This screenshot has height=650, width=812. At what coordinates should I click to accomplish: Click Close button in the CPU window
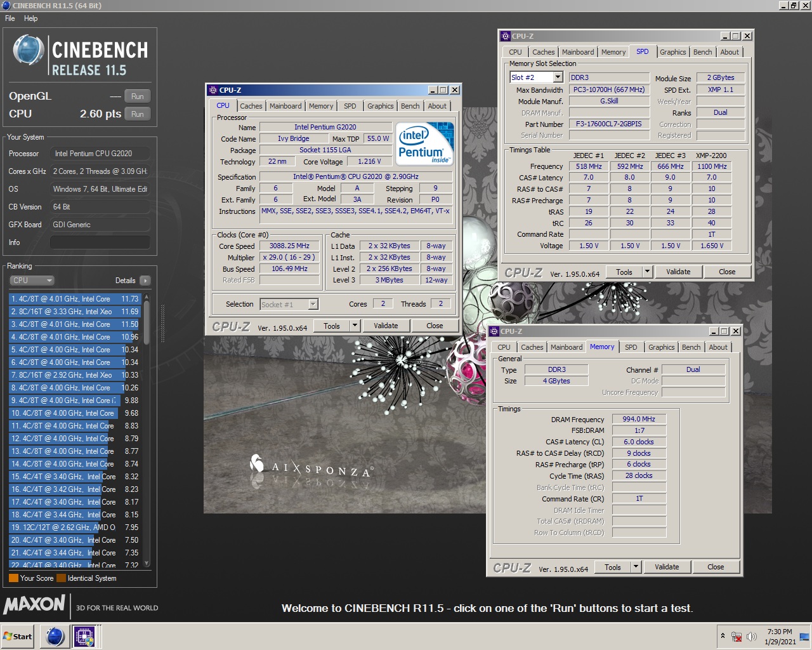click(435, 326)
